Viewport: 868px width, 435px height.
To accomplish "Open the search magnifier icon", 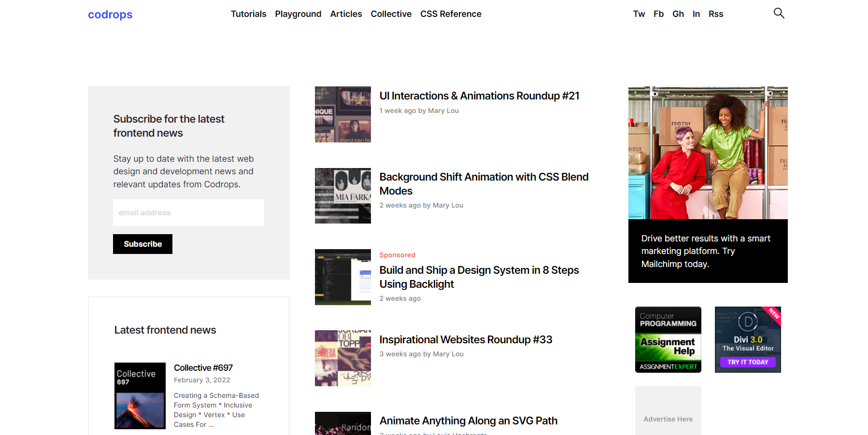I will pos(779,13).
